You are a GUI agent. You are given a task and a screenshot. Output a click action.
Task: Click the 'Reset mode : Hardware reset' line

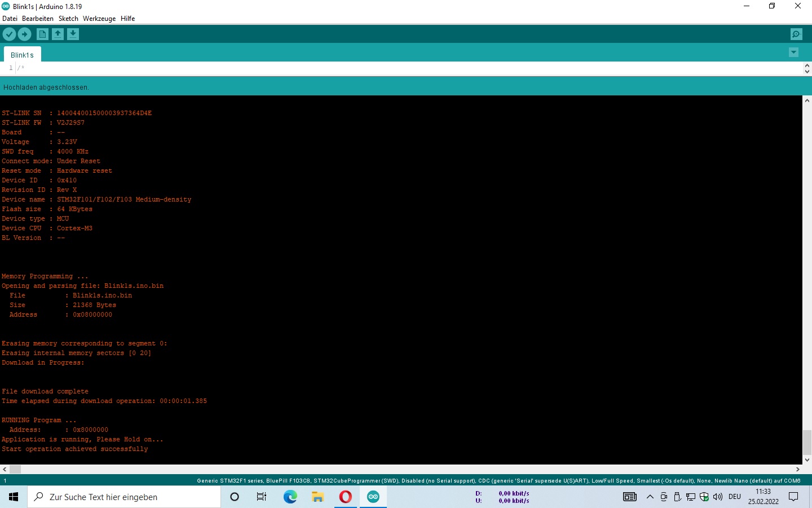(57, 170)
